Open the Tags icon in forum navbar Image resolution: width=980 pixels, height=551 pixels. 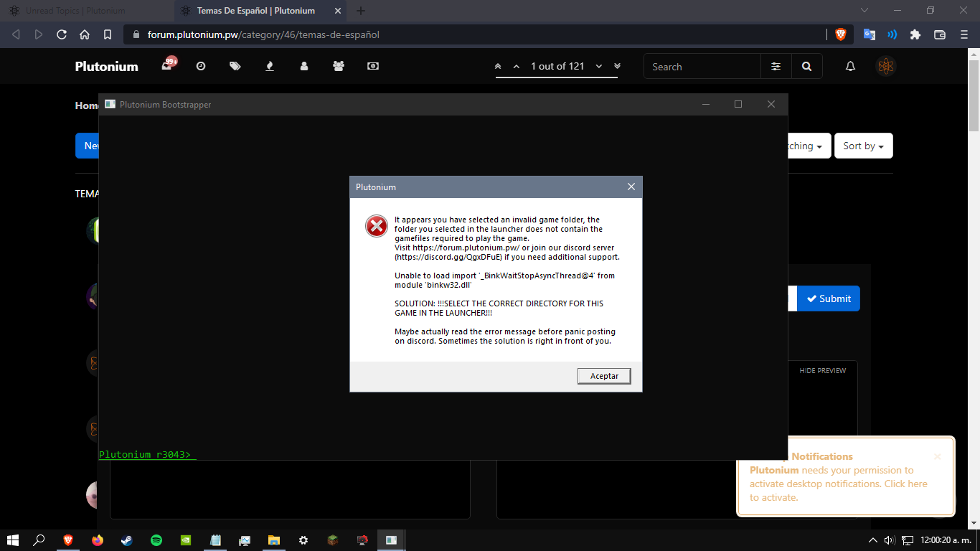pyautogui.click(x=235, y=66)
